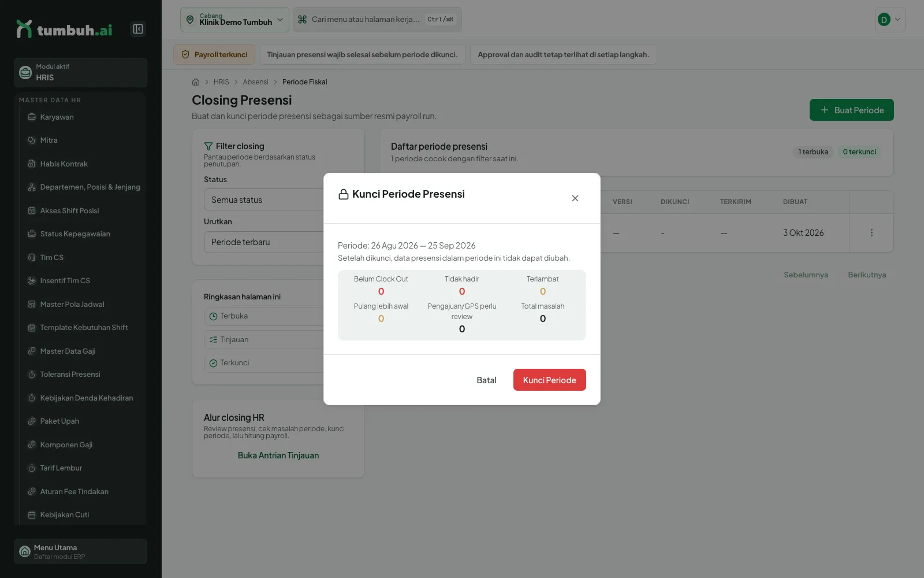Click the Modul aktif HRIS icon
Viewport: 924px width, 578px height.
[x=25, y=72]
